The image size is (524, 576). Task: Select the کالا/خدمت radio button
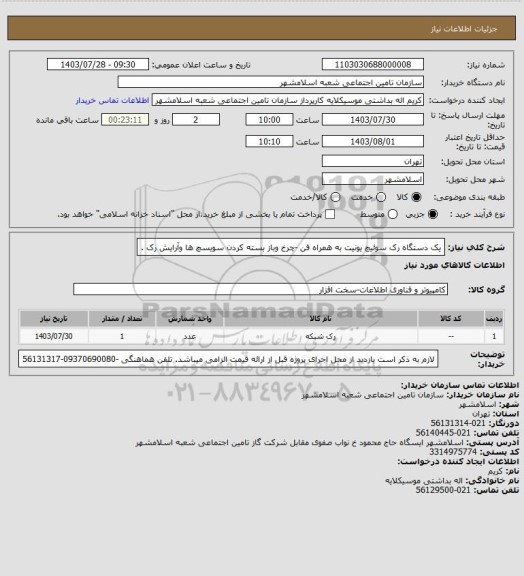(x=335, y=197)
